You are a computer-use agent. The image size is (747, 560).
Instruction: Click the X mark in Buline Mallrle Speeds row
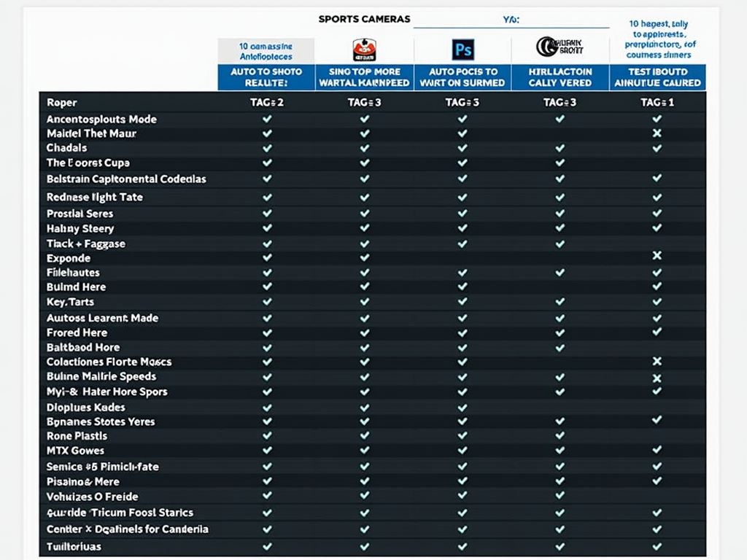coord(657,378)
